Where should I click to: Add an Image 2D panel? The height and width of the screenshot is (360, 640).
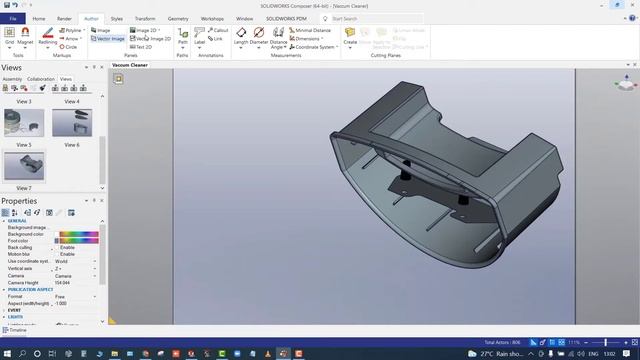click(143, 30)
